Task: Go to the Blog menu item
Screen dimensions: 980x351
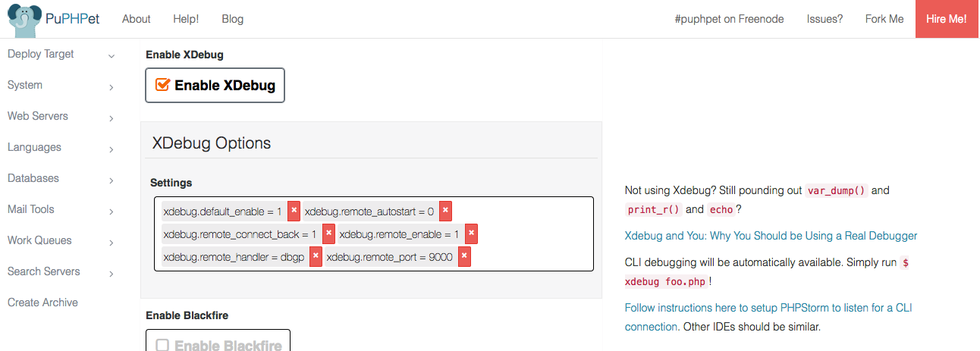Action: pos(233,19)
